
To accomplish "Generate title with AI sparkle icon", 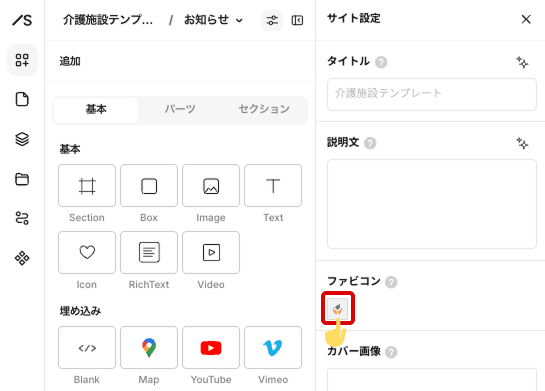I will click(x=522, y=62).
